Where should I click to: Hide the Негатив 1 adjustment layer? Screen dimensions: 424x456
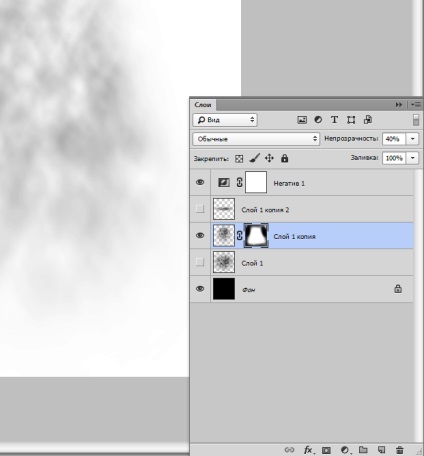[x=200, y=182]
